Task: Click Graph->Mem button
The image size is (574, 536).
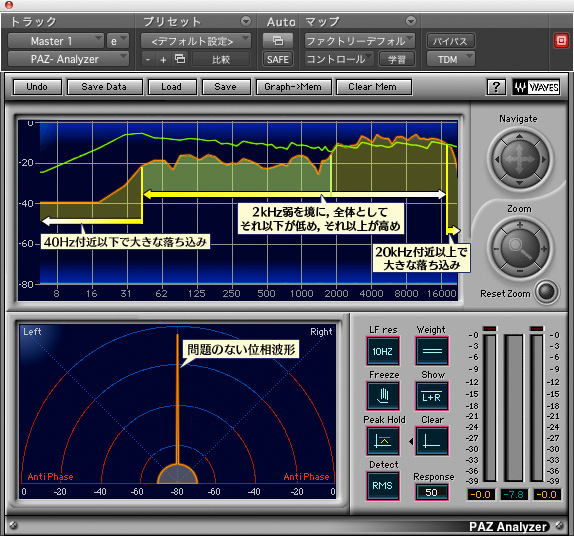Action: [293, 87]
